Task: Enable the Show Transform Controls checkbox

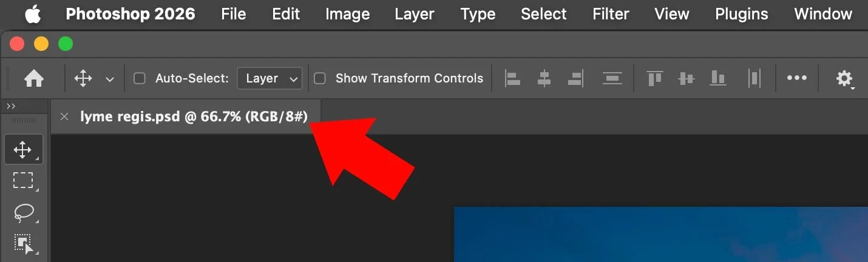Action: 319,78
